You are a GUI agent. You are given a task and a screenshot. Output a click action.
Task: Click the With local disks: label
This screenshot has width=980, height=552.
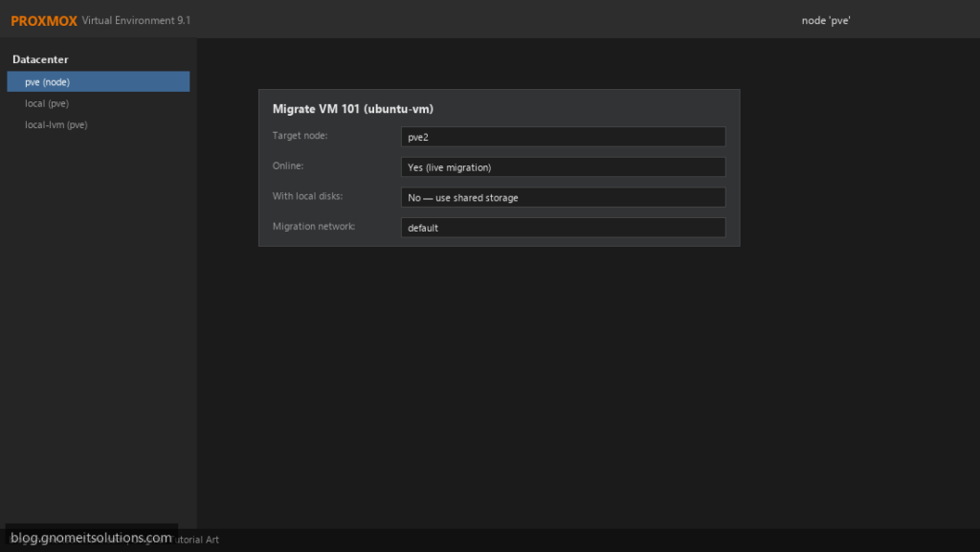click(307, 196)
